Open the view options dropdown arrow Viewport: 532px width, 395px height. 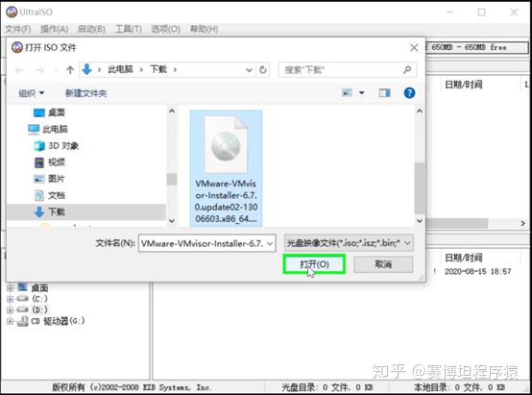point(362,92)
